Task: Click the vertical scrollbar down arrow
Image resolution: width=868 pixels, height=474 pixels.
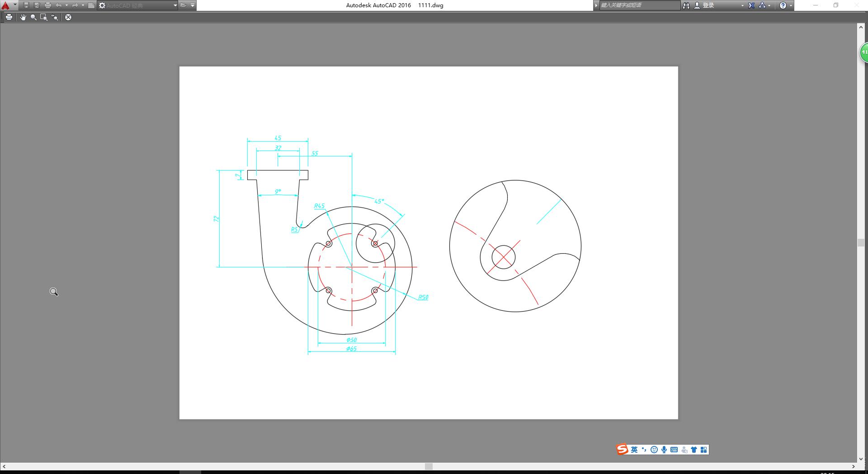Action: 861,459
